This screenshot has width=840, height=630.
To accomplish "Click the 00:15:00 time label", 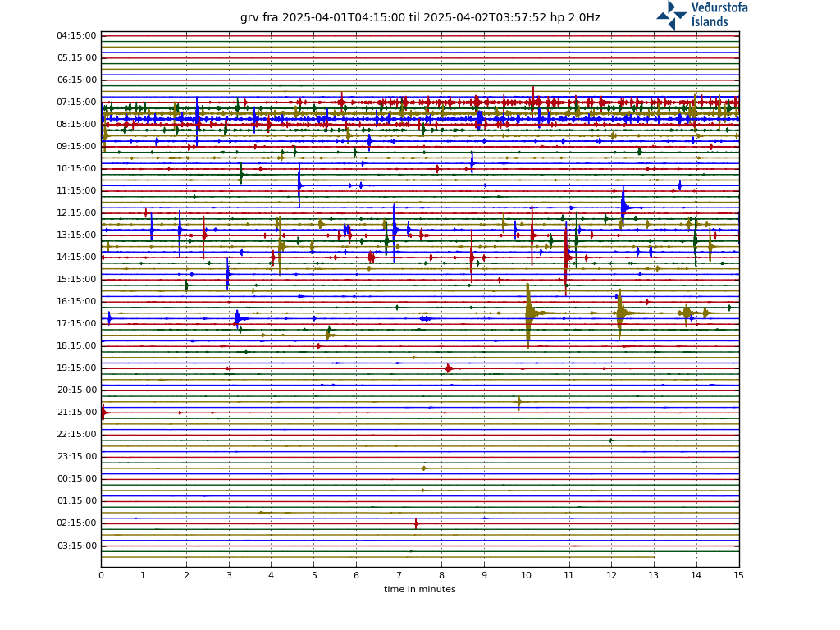I will click(76, 478).
